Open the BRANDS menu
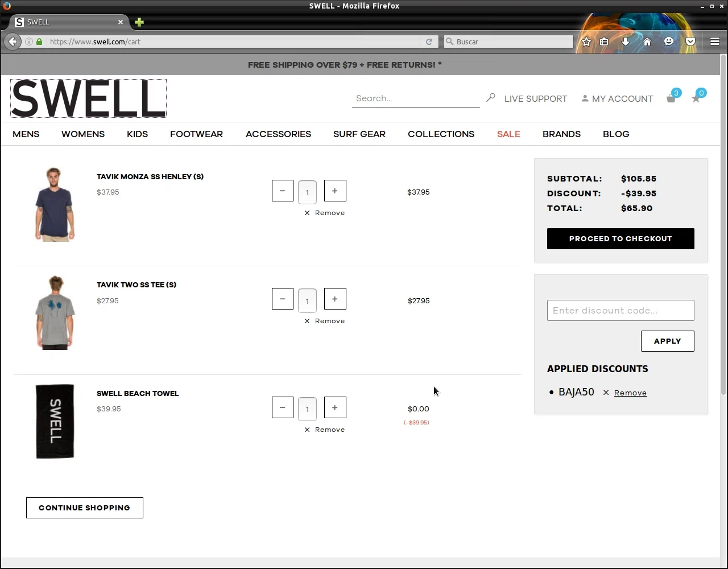Viewport: 728px width, 569px height. (x=561, y=134)
